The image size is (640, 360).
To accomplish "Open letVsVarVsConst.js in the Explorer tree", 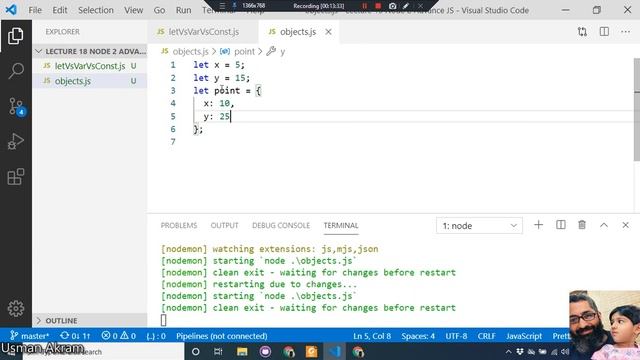I will pyautogui.click(x=90, y=66).
